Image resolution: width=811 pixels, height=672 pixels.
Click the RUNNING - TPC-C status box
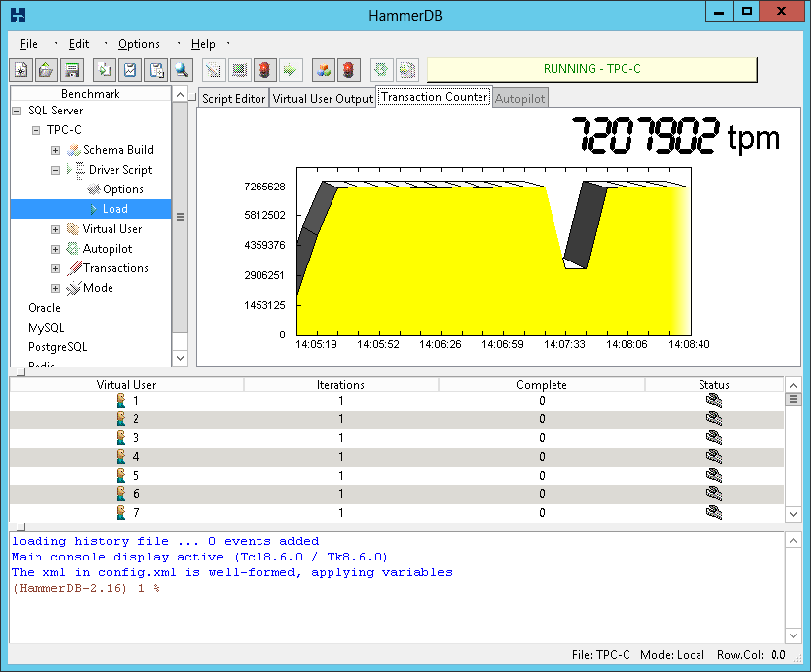point(592,69)
